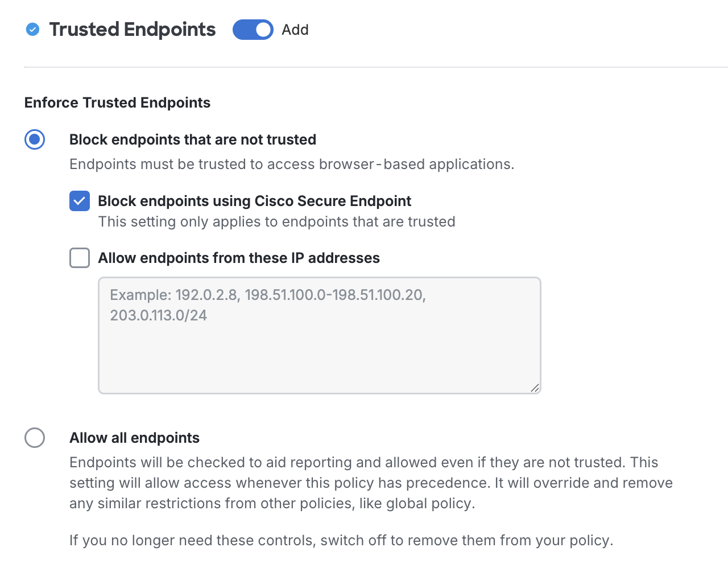Enable Allow endpoints from these IP addresses
The height and width of the screenshot is (568, 728).
pos(79,258)
